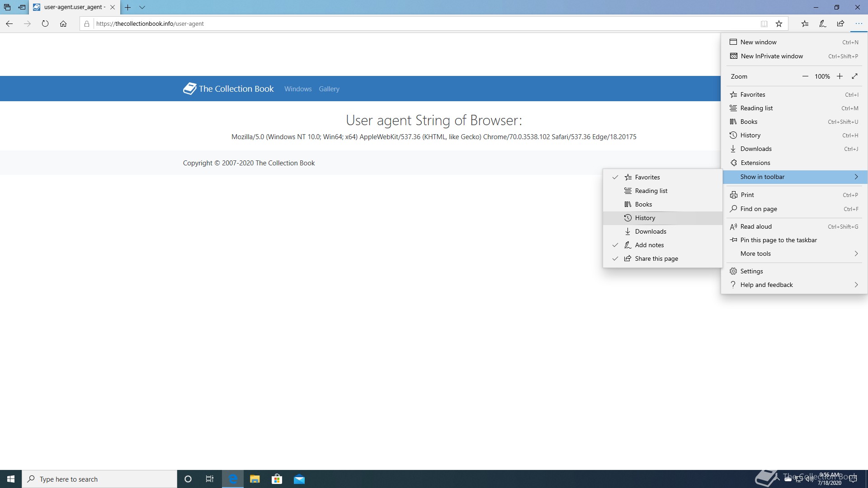Click Edge icon in taskbar
868x488 pixels.
tap(233, 479)
